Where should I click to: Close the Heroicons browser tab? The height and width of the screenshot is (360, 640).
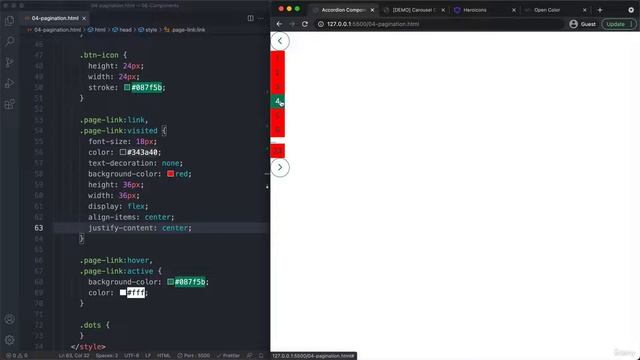tap(514, 10)
